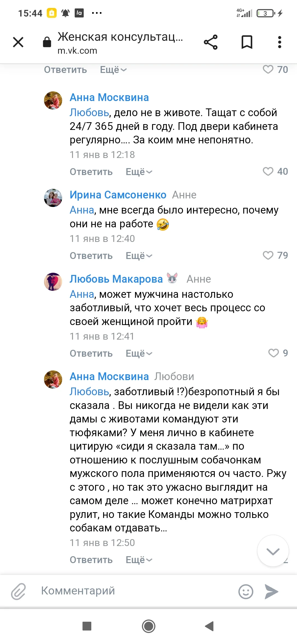297x644 pixels.
Task: Like Анна Москвина's comment with 40 likes
Action: click(268, 171)
